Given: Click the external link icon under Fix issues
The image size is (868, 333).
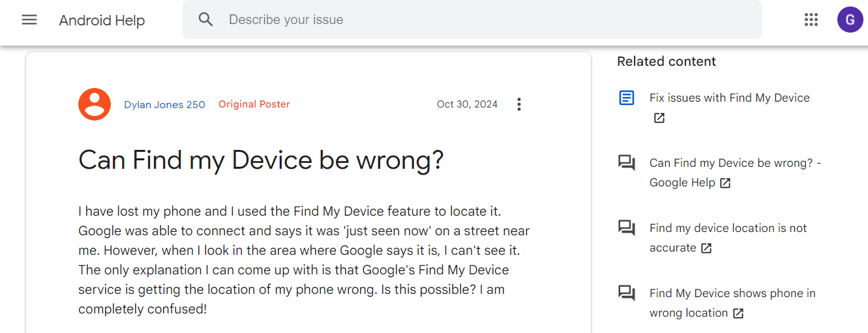Looking at the screenshot, I should pos(659,118).
